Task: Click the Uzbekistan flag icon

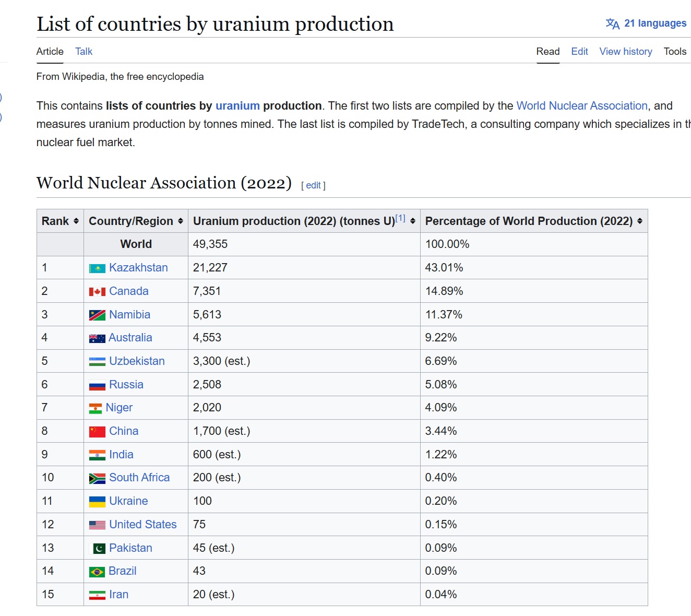Action: click(97, 362)
